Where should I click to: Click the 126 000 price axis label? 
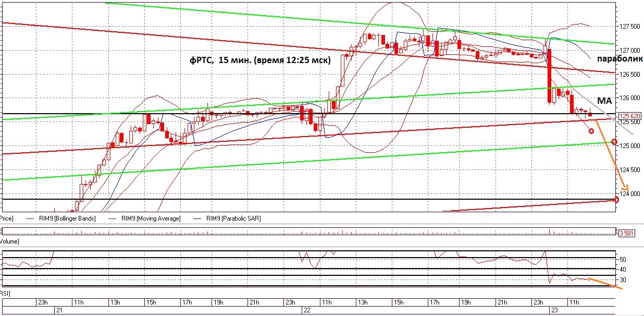(629, 98)
